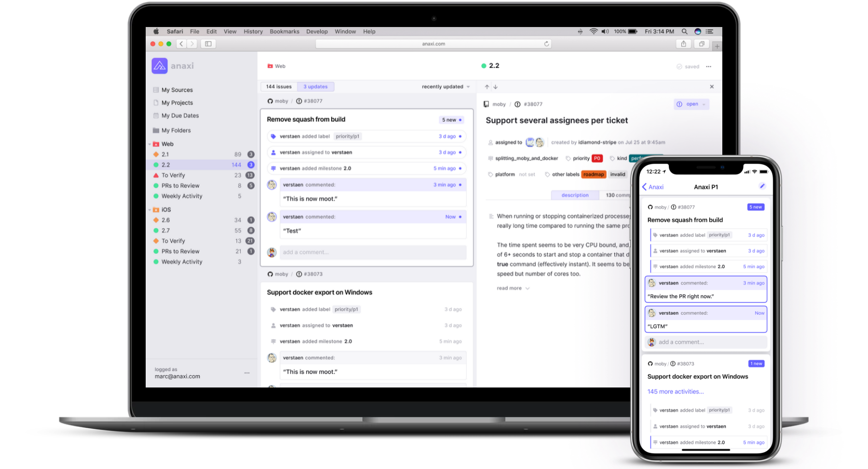Switch to the 144 issues tab
The image size is (868, 469).
279,87
